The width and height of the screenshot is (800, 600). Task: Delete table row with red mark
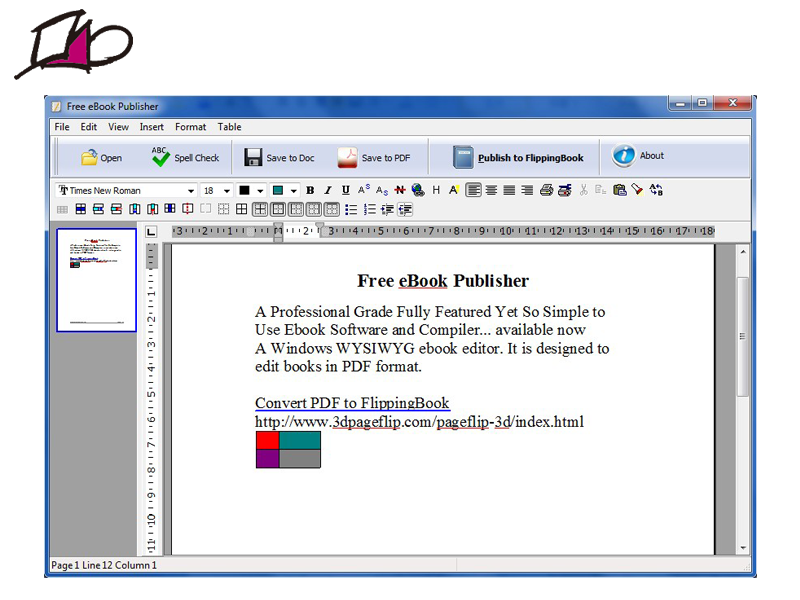[116, 209]
